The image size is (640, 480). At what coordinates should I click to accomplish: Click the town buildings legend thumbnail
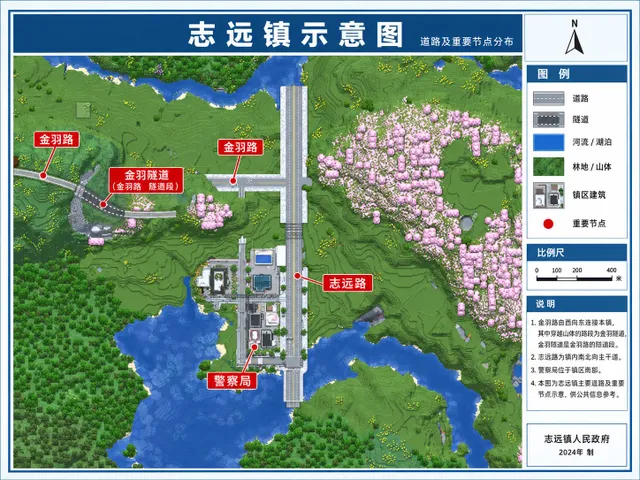point(549,195)
